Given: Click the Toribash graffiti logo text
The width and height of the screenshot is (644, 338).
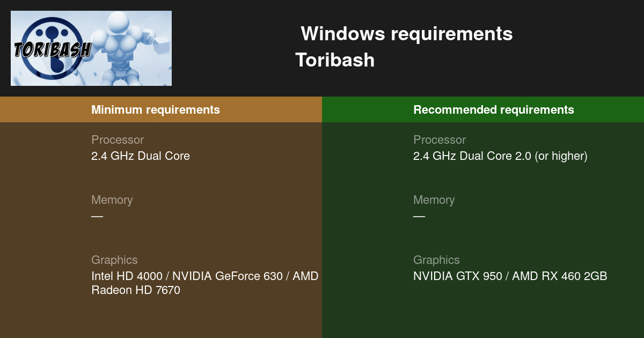Looking at the screenshot, I should 52,49.
